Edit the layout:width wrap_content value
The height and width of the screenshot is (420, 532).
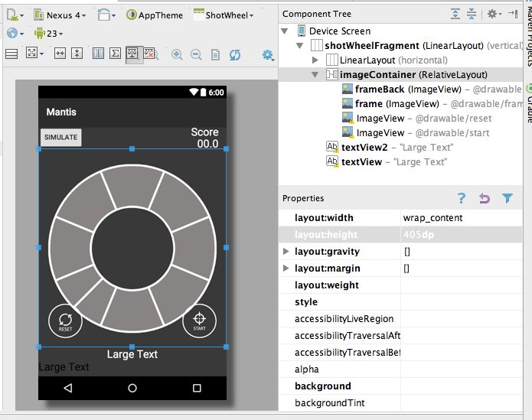[462, 217]
